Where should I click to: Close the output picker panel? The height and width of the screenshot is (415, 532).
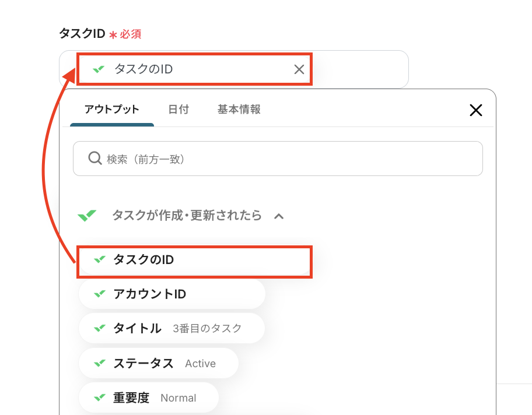click(x=475, y=110)
